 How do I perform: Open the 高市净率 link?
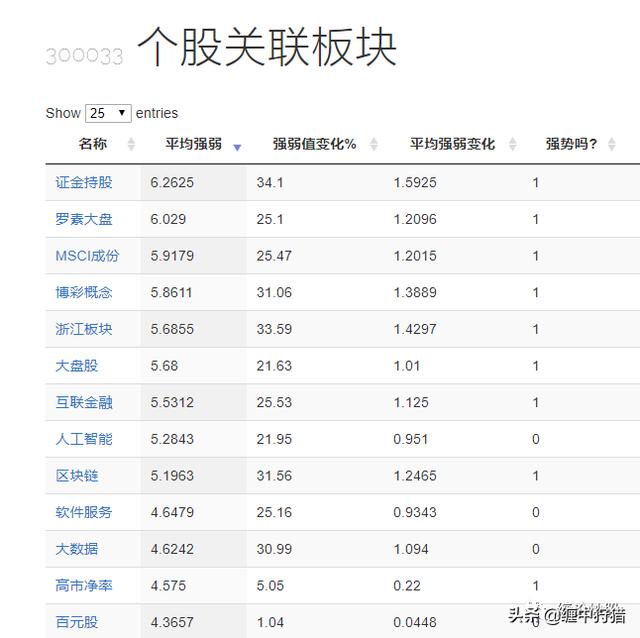84,585
